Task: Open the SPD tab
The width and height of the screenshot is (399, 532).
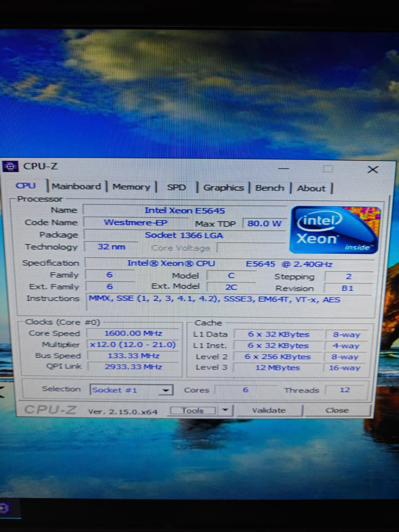Action: pos(176,187)
